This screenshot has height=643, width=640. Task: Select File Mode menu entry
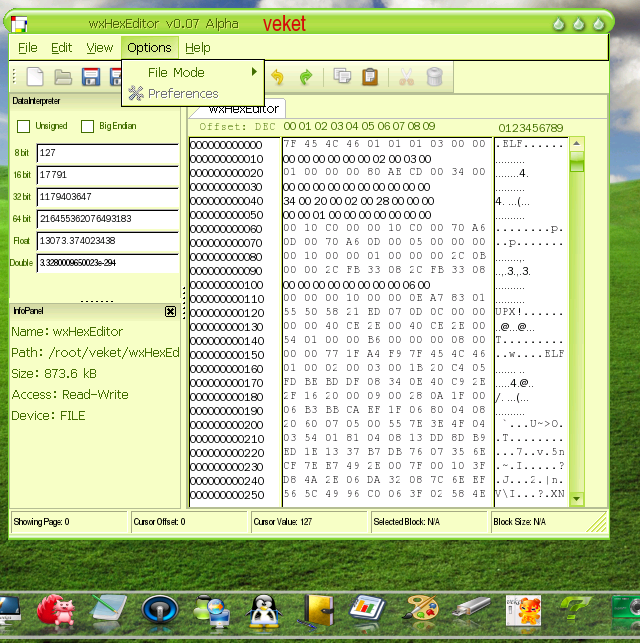(193, 73)
